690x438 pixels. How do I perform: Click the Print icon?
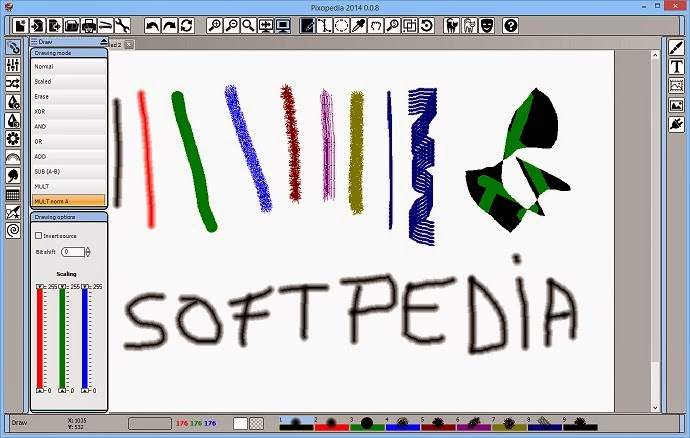pyautogui.click(x=89, y=26)
